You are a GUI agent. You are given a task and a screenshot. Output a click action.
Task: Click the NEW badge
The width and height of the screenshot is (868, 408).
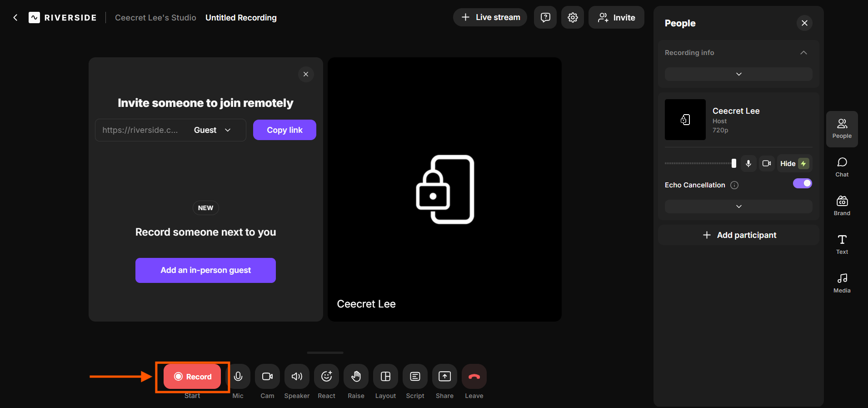pyautogui.click(x=205, y=208)
